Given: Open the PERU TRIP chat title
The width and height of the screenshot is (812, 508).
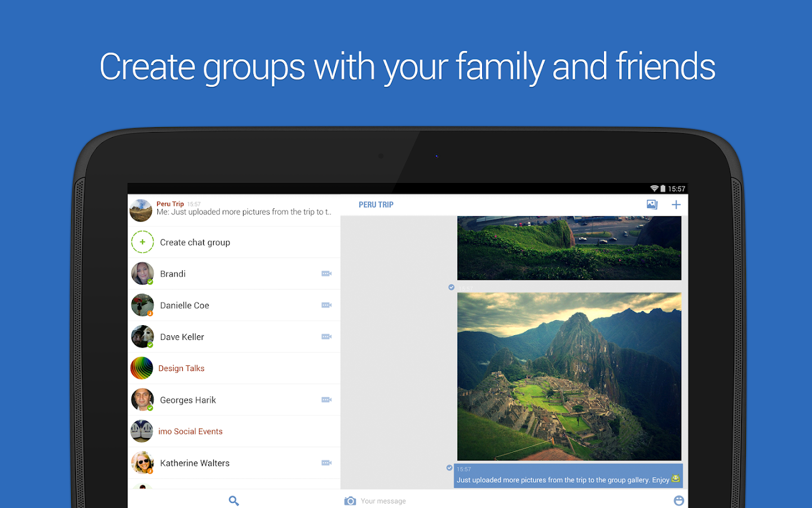Looking at the screenshot, I should [376, 205].
